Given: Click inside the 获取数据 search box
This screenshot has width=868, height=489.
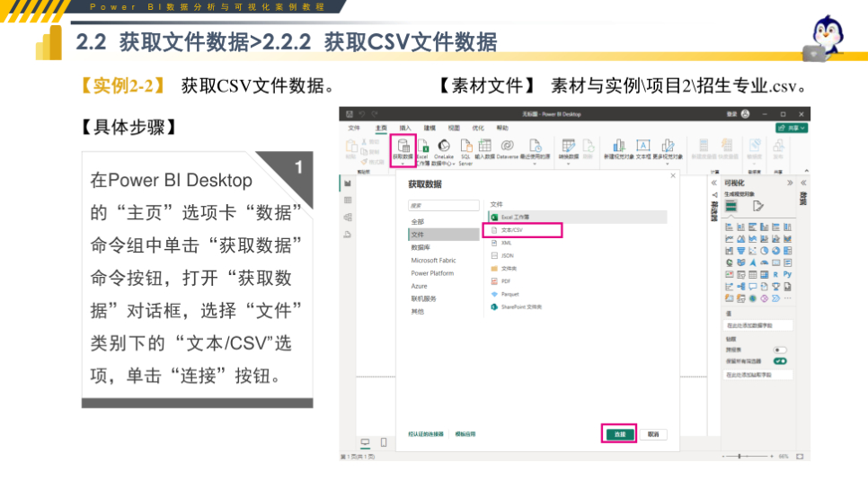Looking at the screenshot, I should [443, 206].
